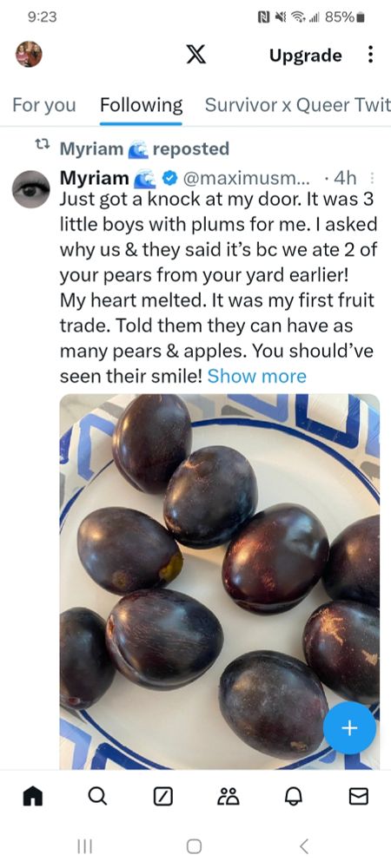Select the Following tab
The width and height of the screenshot is (391, 868).
(142, 105)
